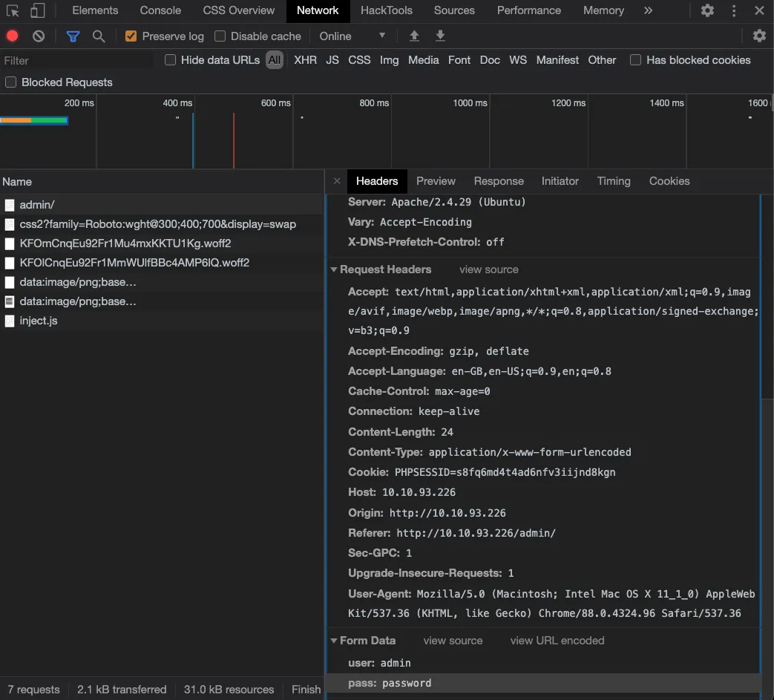Open DevTools settings gear
The height and width of the screenshot is (700, 774).
tap(707, 10)
